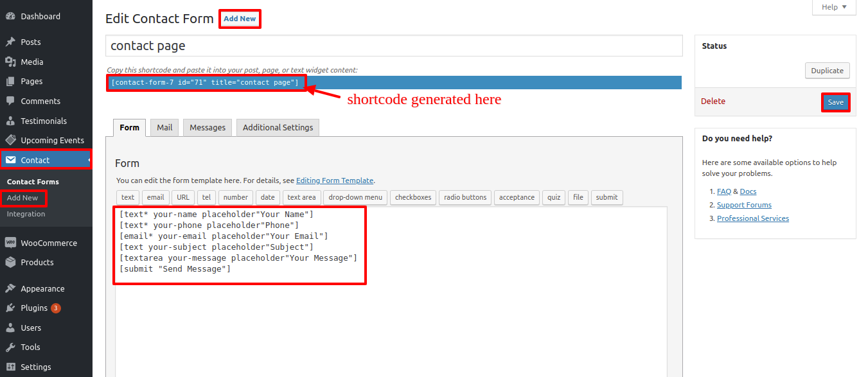Insert a checkboxes form tag
The image size is (868, 377).
point(413,197)
